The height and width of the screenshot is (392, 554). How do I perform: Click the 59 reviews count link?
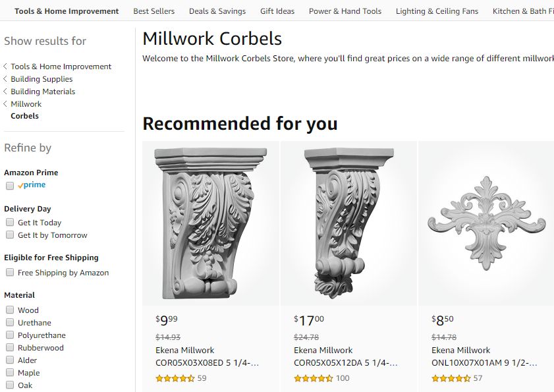(x=201, y=379)
